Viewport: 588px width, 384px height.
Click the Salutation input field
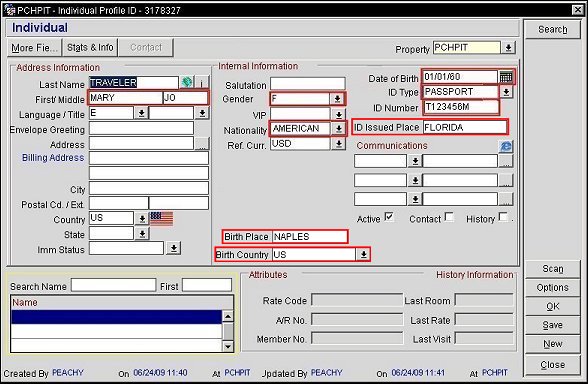coord(308,84)
